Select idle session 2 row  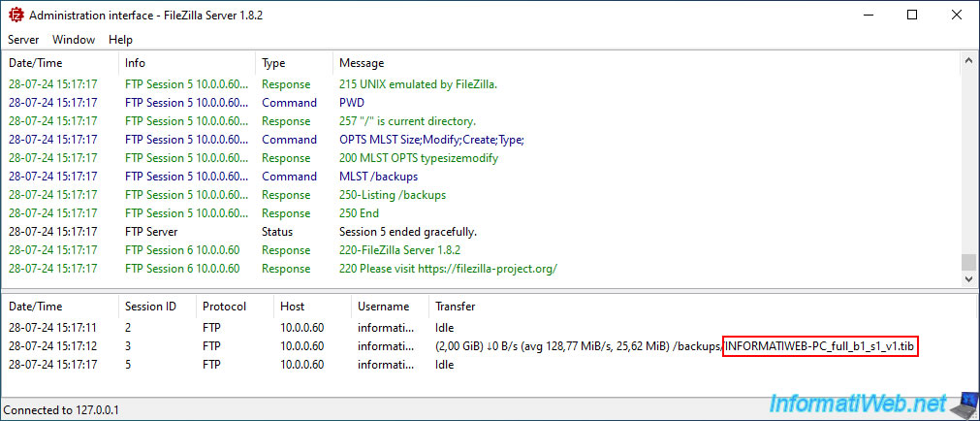point(488,327)
